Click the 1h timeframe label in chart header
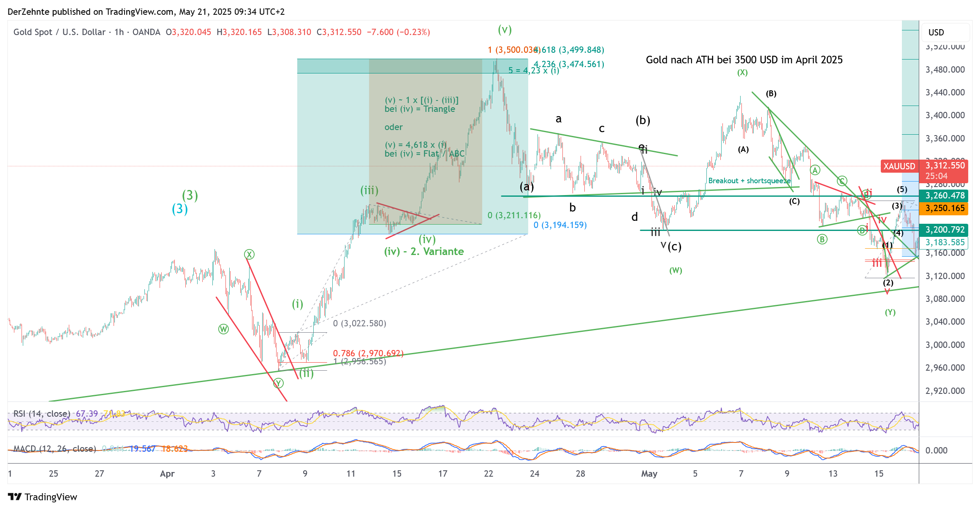 119,32
